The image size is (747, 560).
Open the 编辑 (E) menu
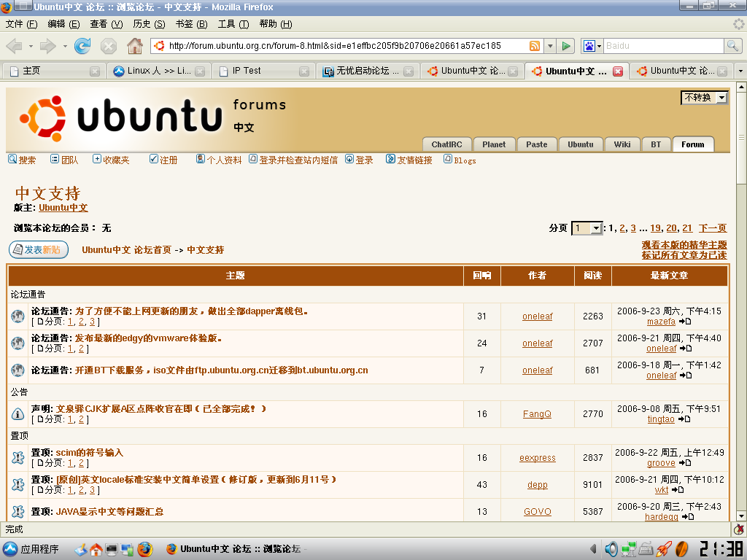pyautogui.click(x=64, y=24)
